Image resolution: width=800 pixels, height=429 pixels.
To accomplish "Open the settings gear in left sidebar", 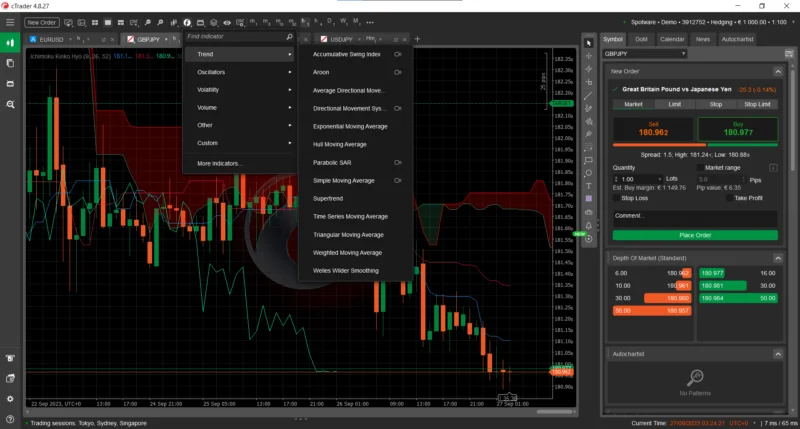I will point(10,398).
